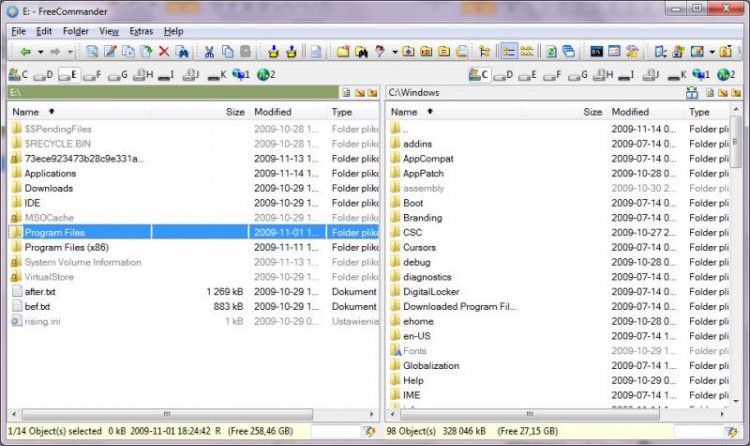Select drive H in left drive bar
Screen dimensions: 750x446
pyautogui.click(x=143, y=75)
